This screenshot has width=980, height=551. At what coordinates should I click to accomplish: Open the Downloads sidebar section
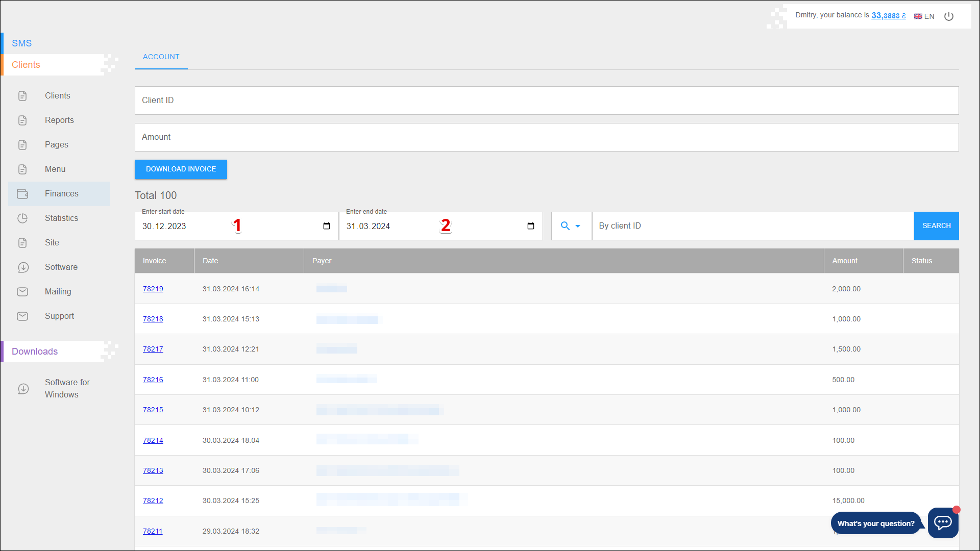coord(35,352)
